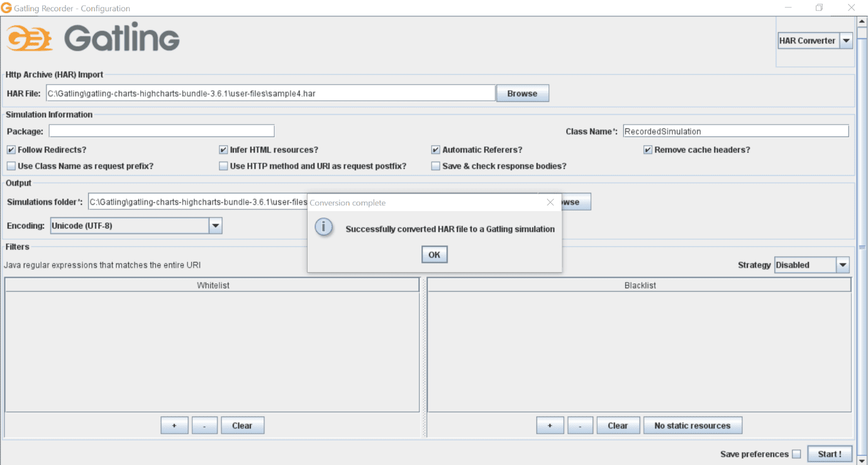
Task: Click OK in Conversion complete dialog
Action: tap(434, 254)
